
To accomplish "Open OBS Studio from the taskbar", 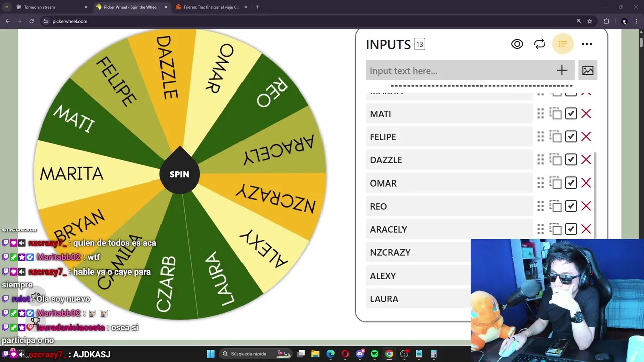I will pos(404,354).
